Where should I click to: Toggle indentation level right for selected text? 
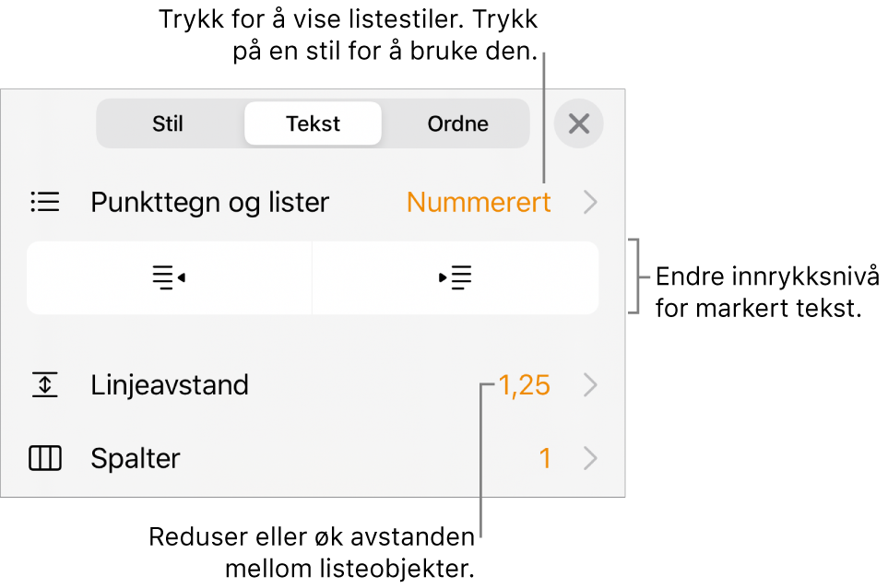[x=456, y=278]
